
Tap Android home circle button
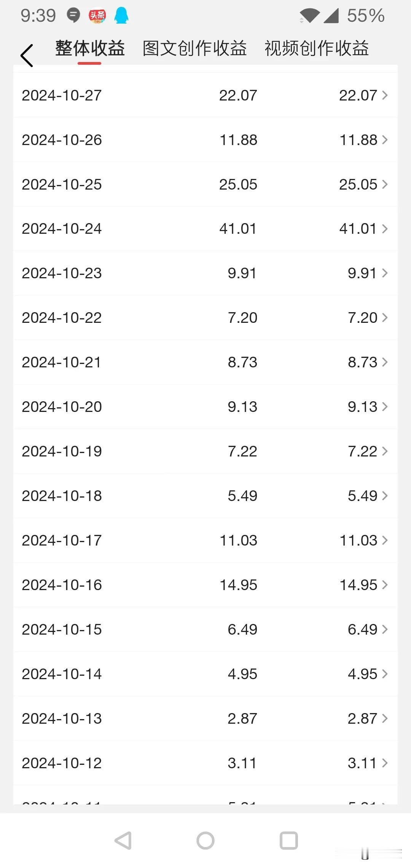click(x=205, y=840)
